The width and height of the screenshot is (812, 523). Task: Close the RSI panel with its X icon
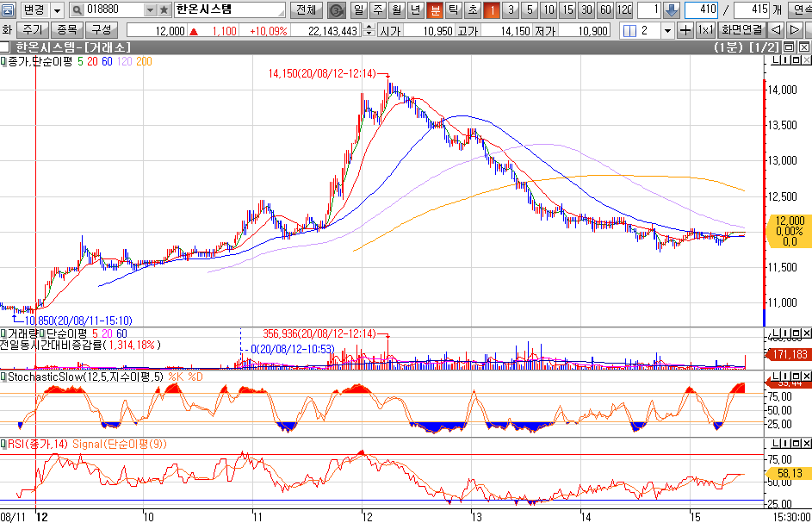pos(807,444)
